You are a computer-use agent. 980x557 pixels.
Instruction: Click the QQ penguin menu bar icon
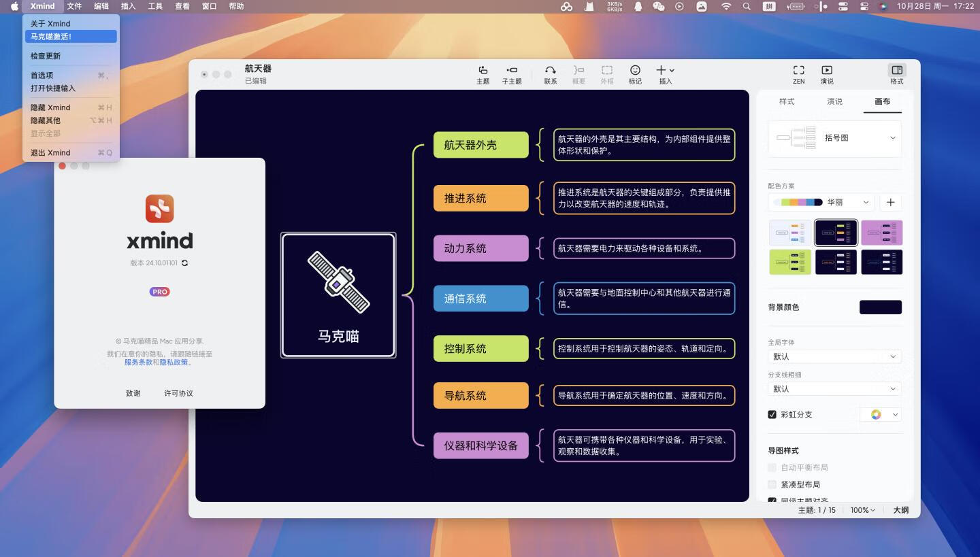click(x=638, y=6)
